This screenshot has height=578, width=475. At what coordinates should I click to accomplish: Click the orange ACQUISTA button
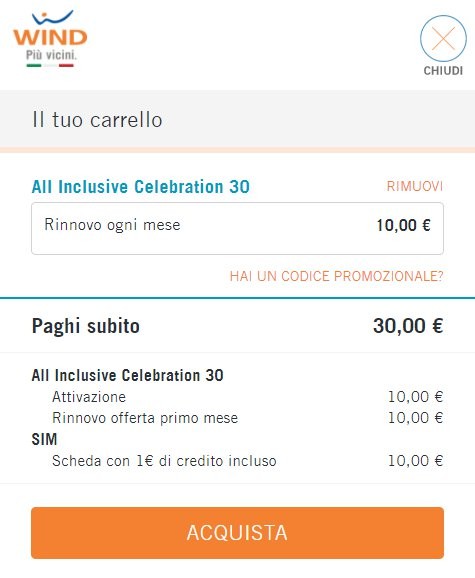pyautogui.click(x=237, y=533)
